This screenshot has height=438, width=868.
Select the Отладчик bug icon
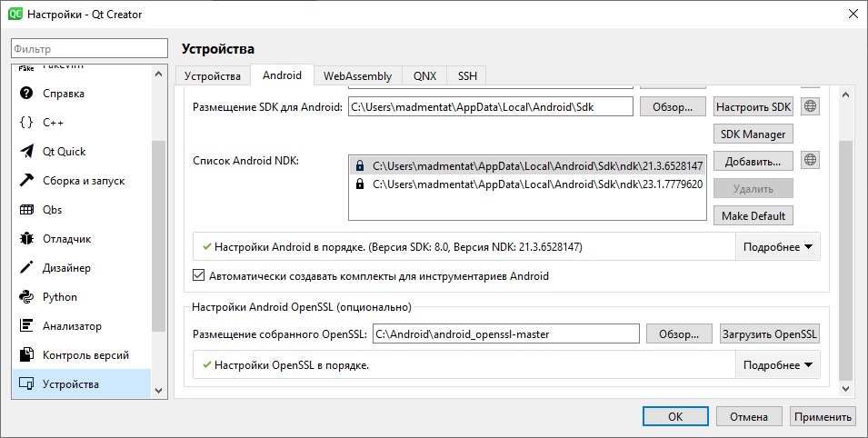pos(26,239)
